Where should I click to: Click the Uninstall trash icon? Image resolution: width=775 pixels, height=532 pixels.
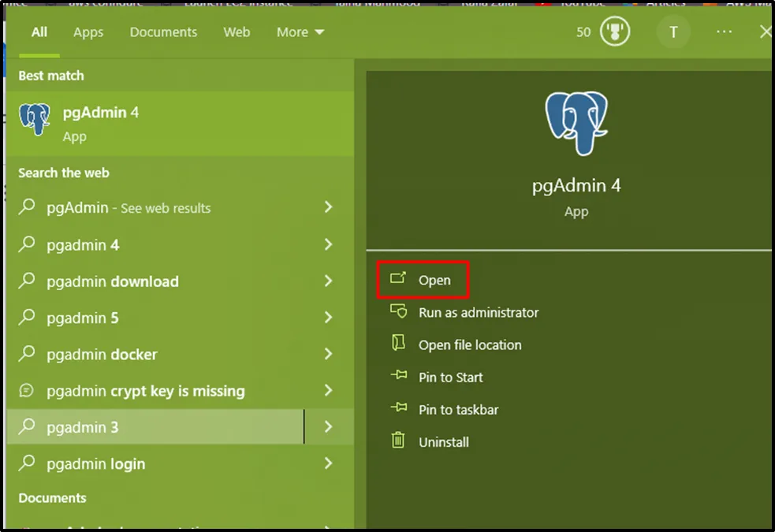398,441
